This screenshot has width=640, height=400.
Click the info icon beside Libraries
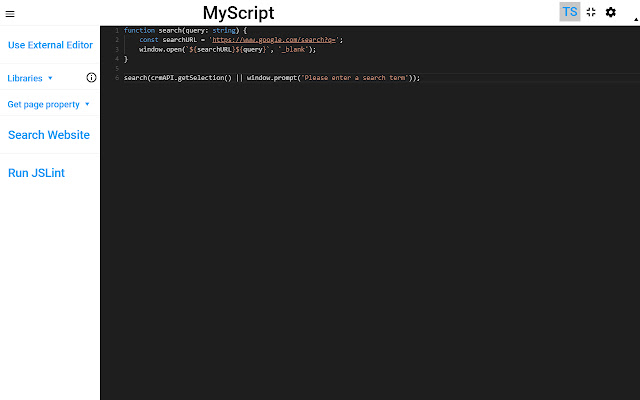[x=92, y=77]
